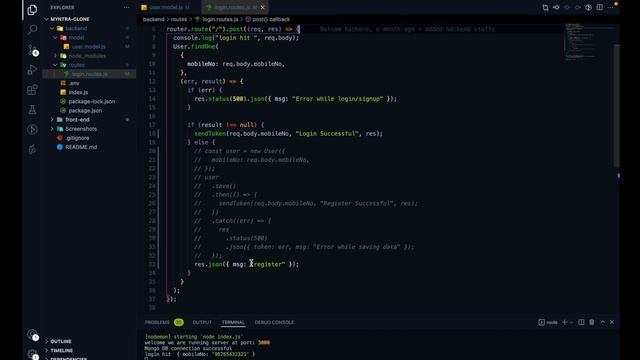Viewport: 640px width, 360px height.
Task: Open Explorer more actions ellipsis
Action: (127, 7)
